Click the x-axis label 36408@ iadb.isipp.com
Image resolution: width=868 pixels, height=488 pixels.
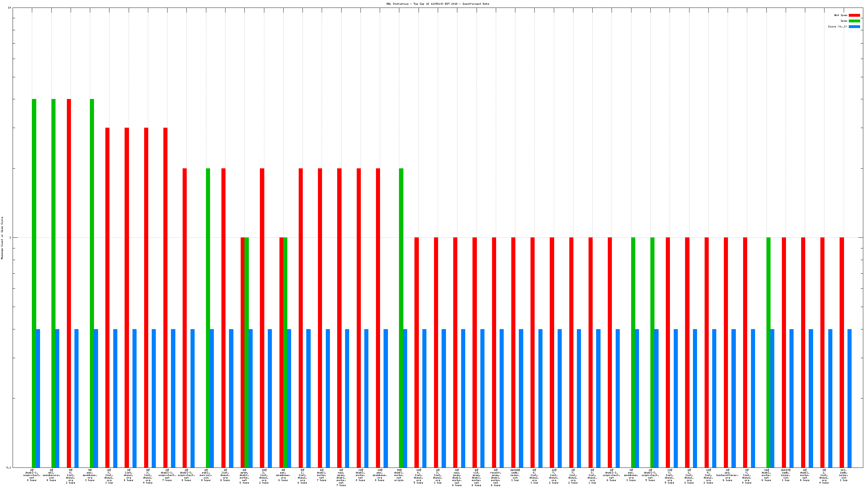coord(515,475)
